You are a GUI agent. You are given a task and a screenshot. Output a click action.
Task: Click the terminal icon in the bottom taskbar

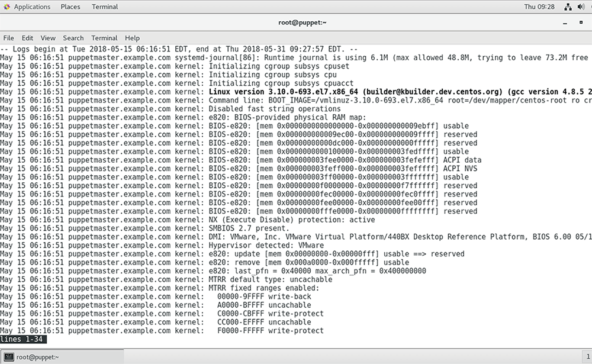pos(9,357)
